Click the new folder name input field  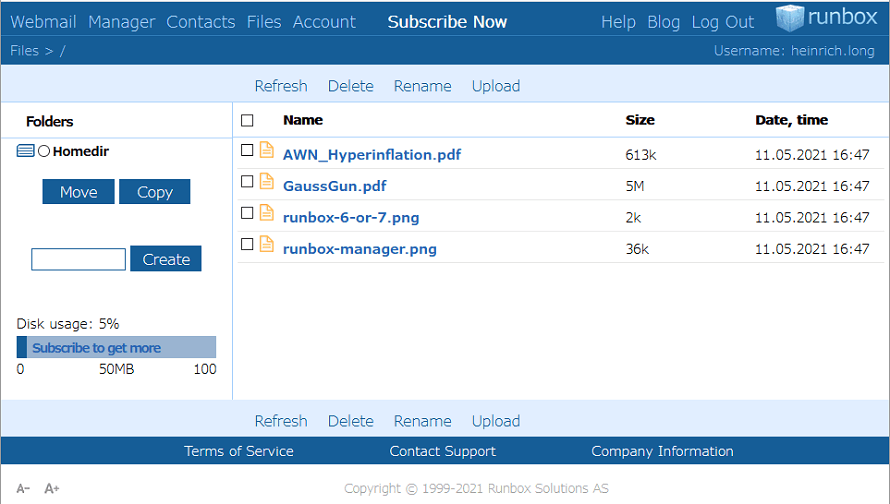pos(78,259)
